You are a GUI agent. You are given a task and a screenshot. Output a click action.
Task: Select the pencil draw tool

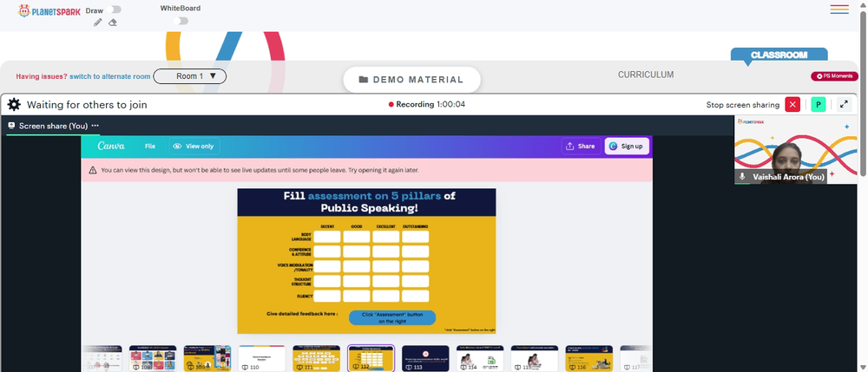coord(97,22)
